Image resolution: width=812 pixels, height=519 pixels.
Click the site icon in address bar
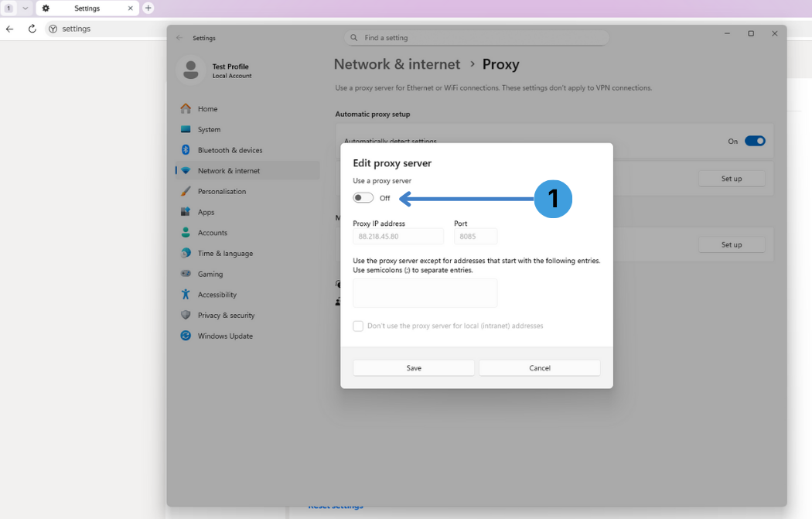coord(53,29)
